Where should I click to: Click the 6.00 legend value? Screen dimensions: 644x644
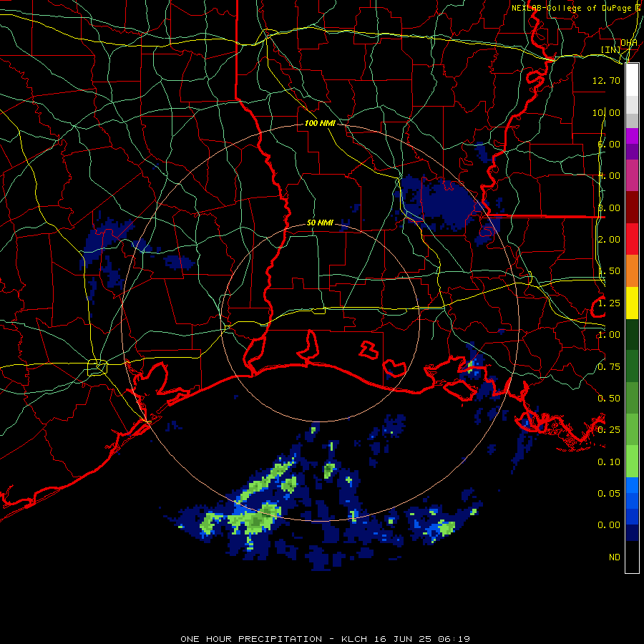click(609, 144)
